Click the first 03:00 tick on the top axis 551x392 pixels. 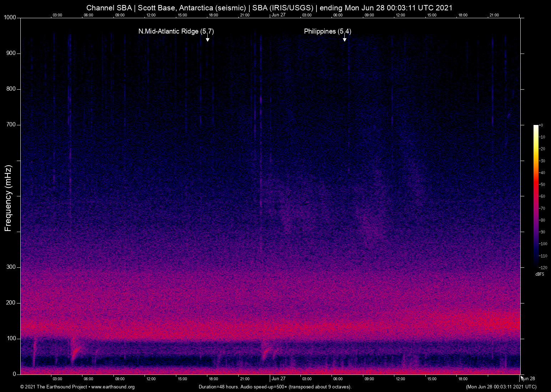tap(57, 15)
